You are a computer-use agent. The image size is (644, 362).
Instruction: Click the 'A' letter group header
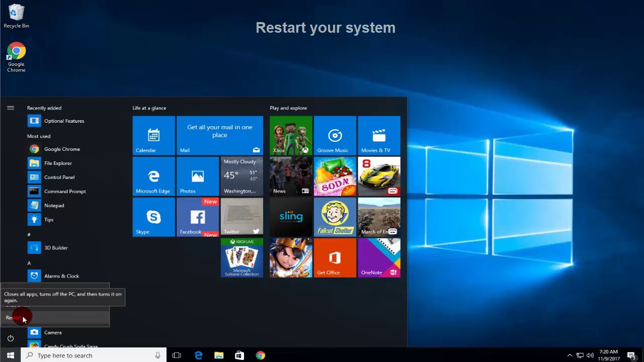click(29, 263)
